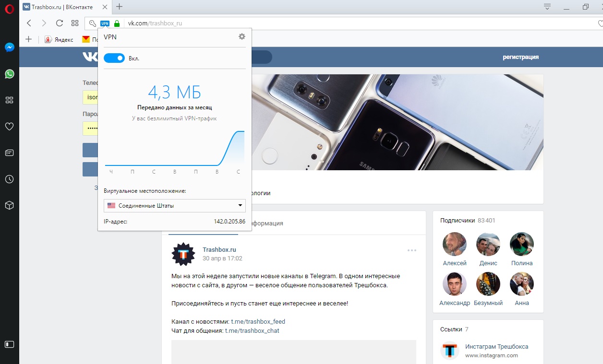Click the VK logo in the header

90,57
